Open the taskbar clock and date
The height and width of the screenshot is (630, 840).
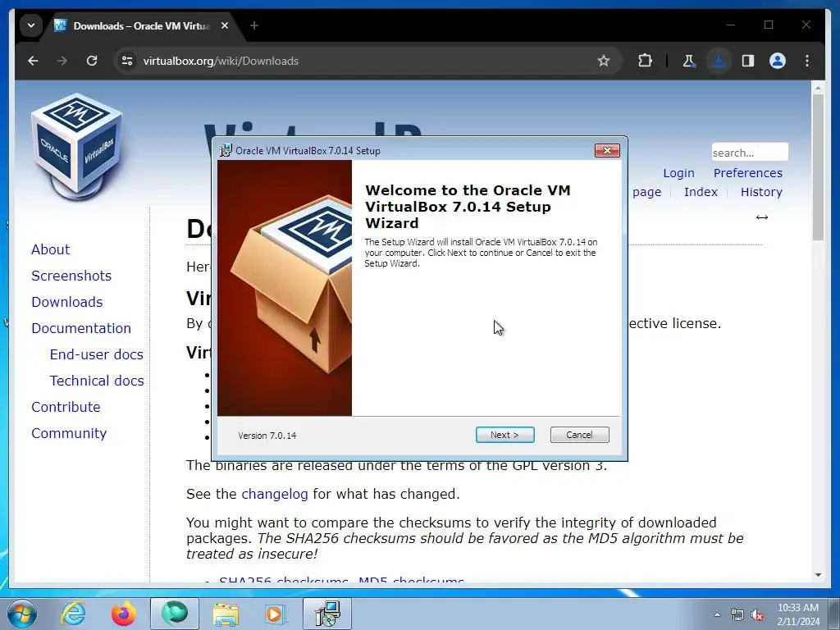coord(798,614)
